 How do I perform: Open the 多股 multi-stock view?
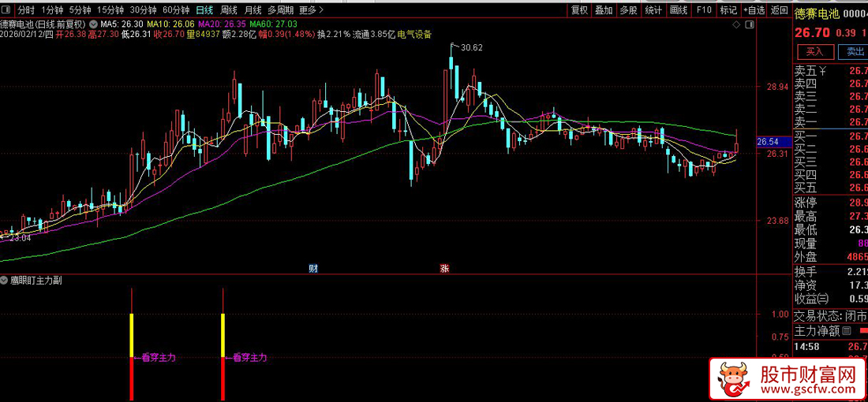point(628,10)
